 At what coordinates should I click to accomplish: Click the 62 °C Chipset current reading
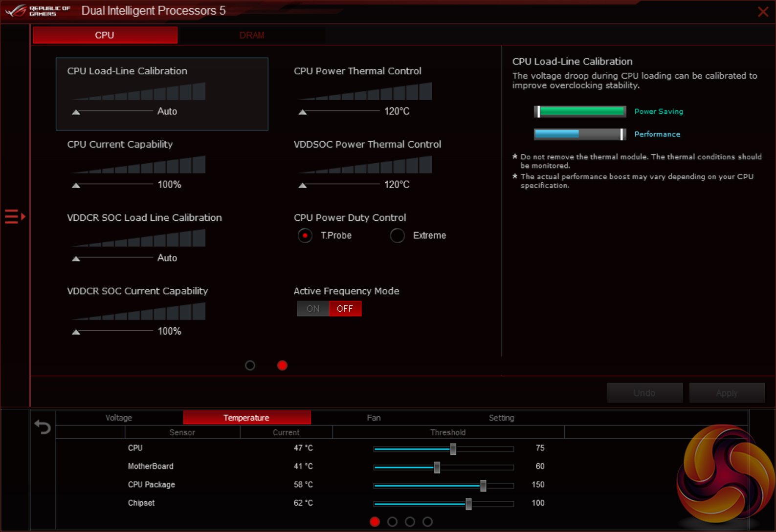click(303, 503)
